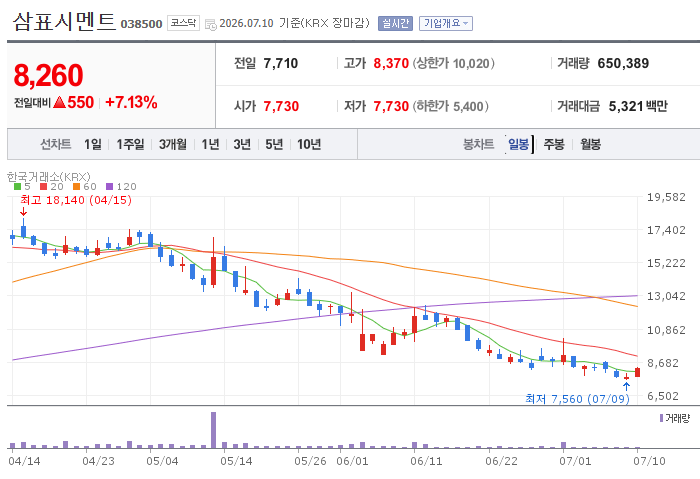Click the 거래량 650,389 value
700x479 pixels.
623,63
